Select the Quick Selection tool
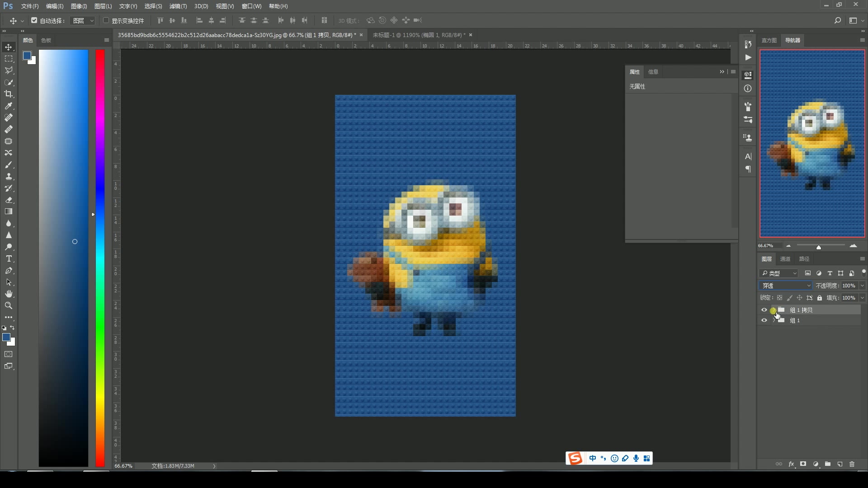 tap(9, 82)
